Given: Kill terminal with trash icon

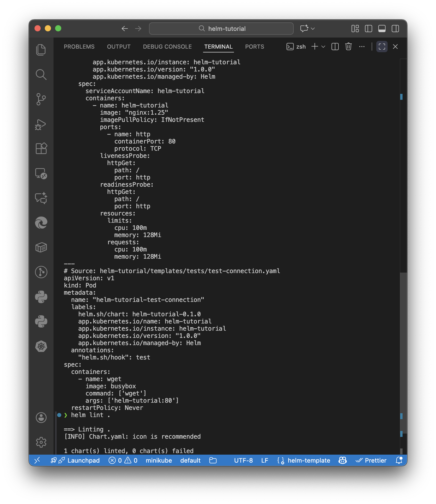Looking at the screenshot, I should [x=348, y=47].
